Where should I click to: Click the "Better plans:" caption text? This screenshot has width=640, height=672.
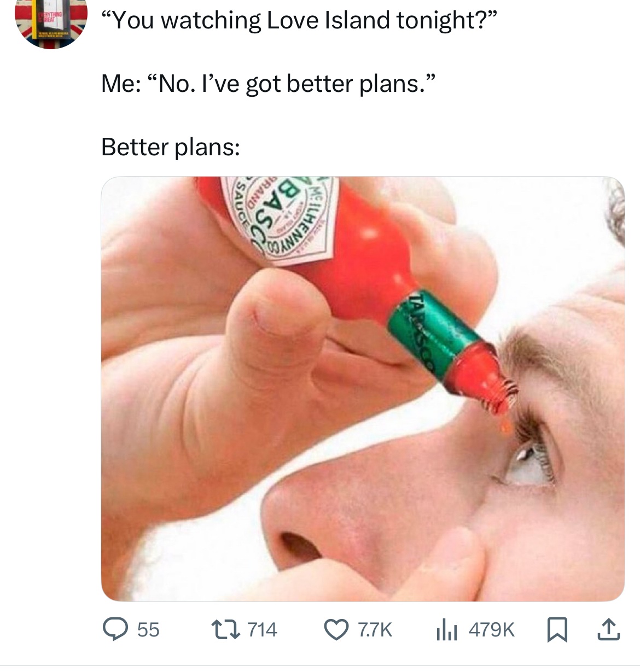tap(171, 147)
